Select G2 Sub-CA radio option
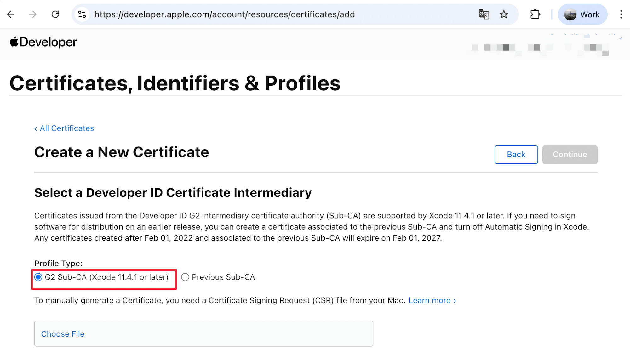Viewport: 630px width, 364px height. click(x=38, y=277)
